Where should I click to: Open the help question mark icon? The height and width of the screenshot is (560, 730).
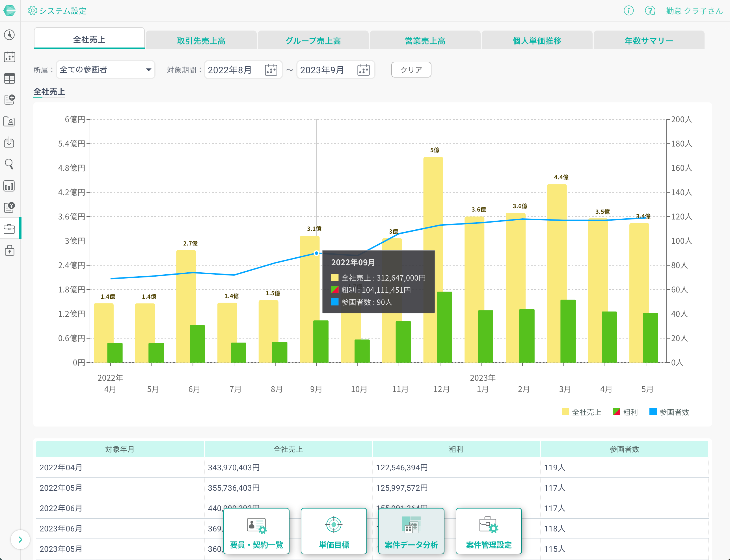point(650,11)
